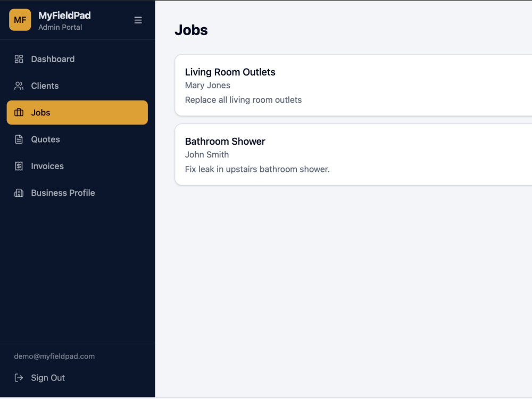Click the MF logo badge
The image size is (532, 399).
click(20, 20)
